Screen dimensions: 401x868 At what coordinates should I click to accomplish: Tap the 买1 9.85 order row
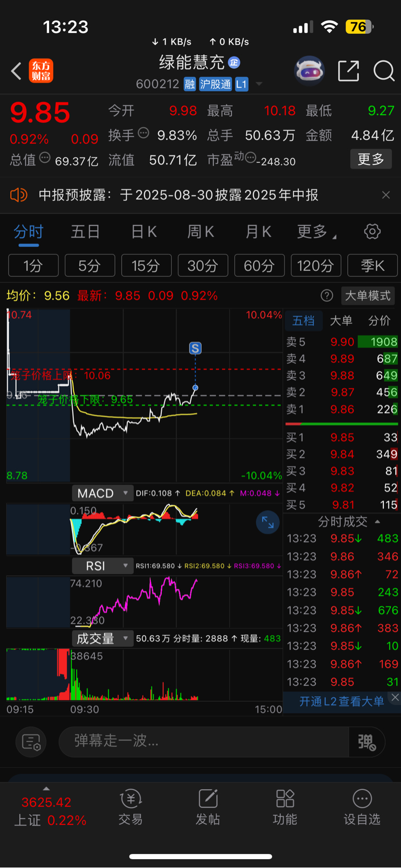(341, 437)
